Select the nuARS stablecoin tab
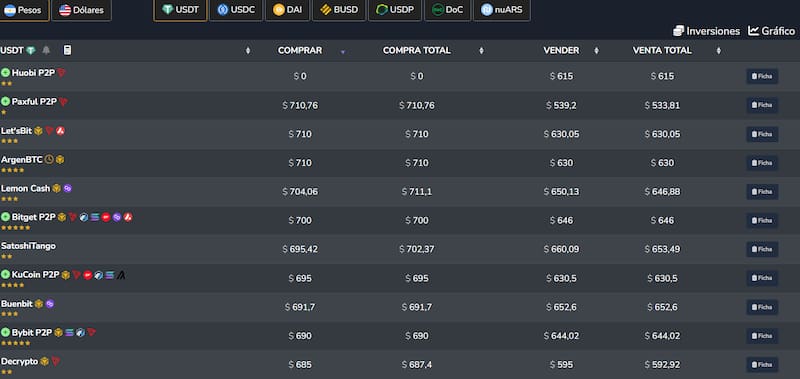Viewport: 800px width, 379px height. click(502, 10)
